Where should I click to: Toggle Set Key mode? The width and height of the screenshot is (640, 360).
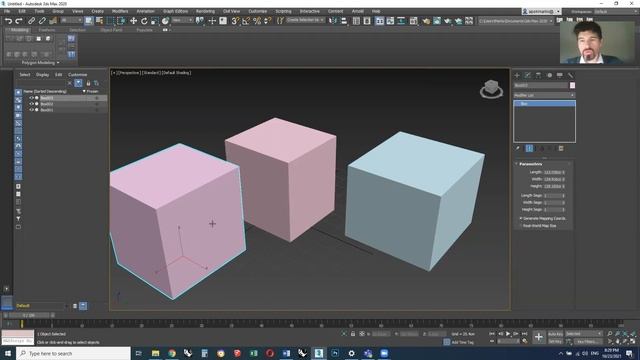pos(555,341)
